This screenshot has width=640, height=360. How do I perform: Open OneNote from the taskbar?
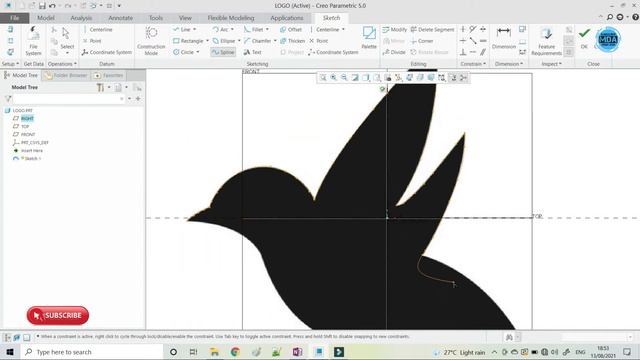tap(297, 352)
